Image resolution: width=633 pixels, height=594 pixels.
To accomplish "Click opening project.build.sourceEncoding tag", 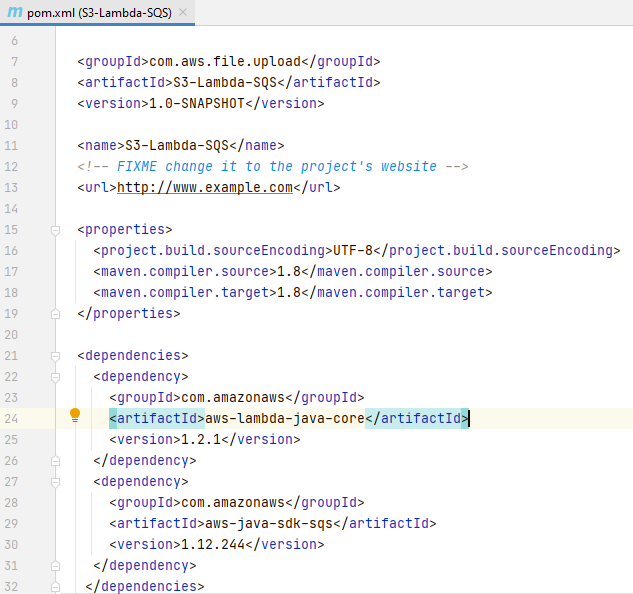I will point(213,250).
